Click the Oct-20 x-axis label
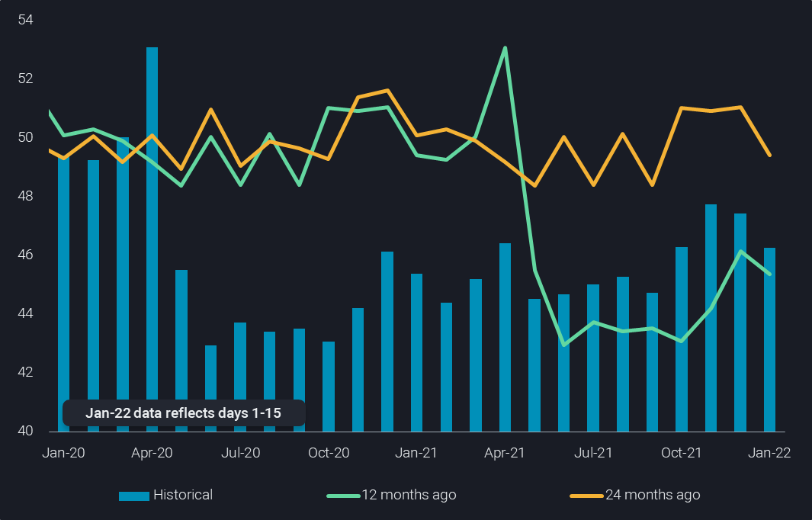The image size is (812, 520). pos(329,453)
